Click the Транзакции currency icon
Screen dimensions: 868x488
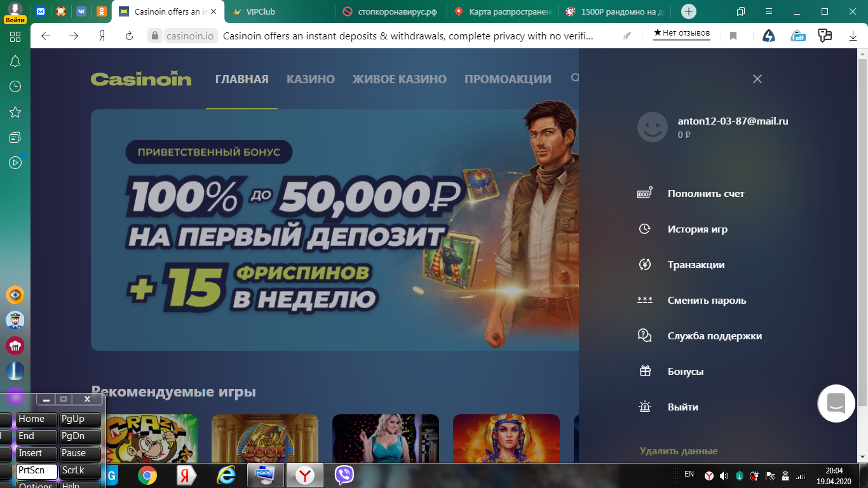click(645, 264)
